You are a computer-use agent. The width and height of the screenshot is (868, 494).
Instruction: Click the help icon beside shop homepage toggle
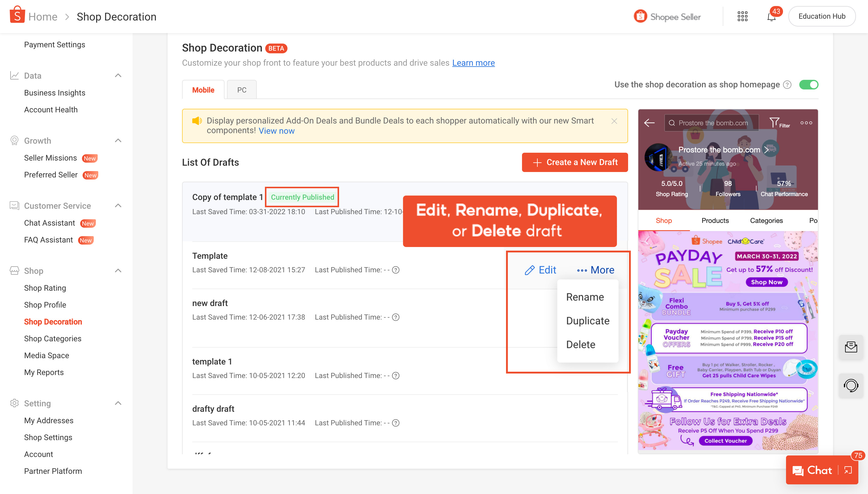[x=788, y=85]
